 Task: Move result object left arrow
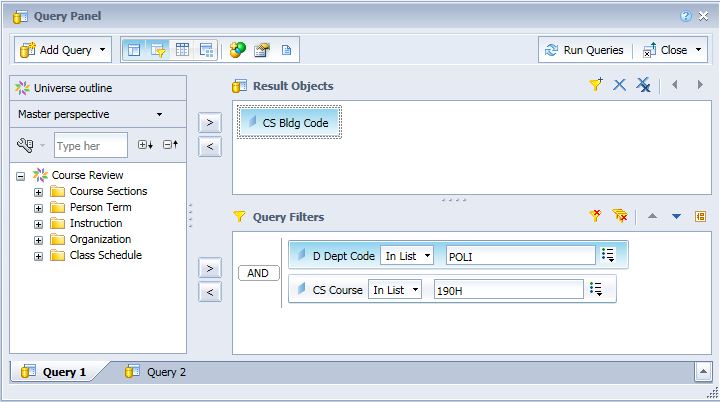click(x=675, y=85)
